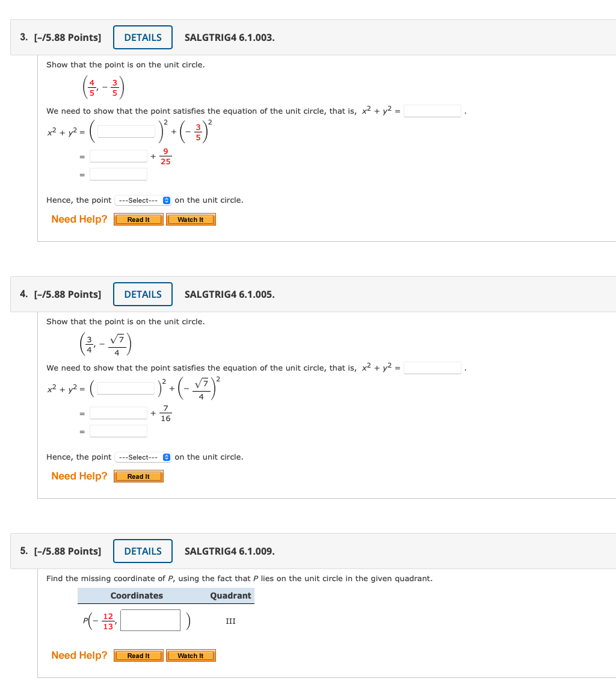This screenshot has width=616, height=687.
Task: Open DETAILS for problem 3
Action: [x=143, y=37]
